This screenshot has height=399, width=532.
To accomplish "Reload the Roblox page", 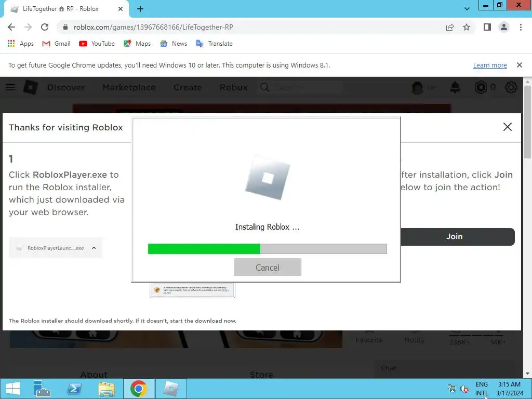I will [x=45, y=27].
